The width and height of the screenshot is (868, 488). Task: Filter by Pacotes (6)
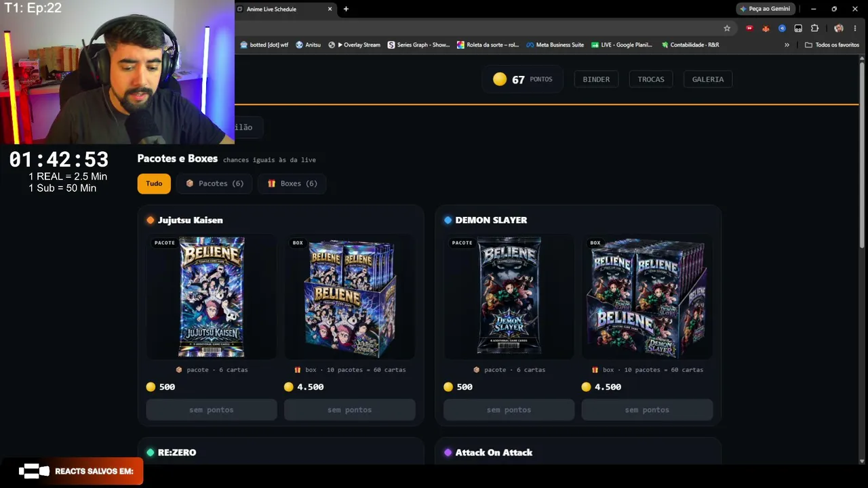pos(214,184)
